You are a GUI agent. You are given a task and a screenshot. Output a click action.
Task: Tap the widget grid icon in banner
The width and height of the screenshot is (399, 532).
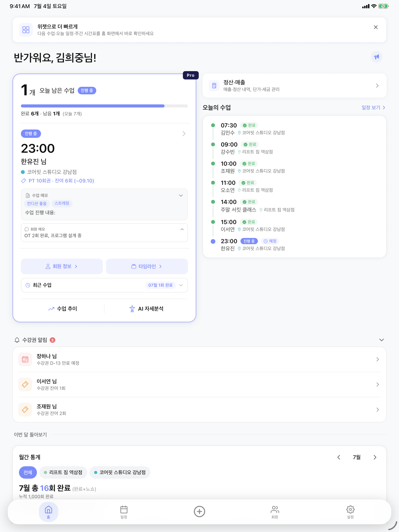point(26,30)
